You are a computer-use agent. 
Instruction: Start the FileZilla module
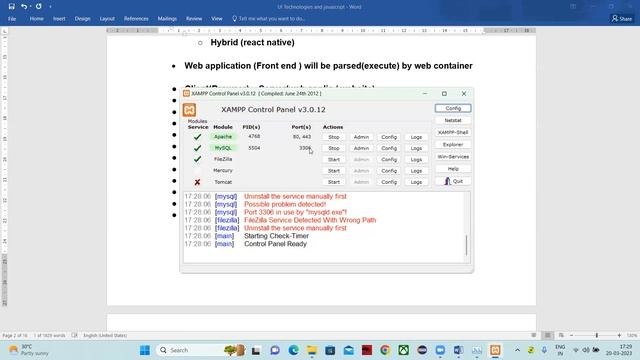point(334,160)
